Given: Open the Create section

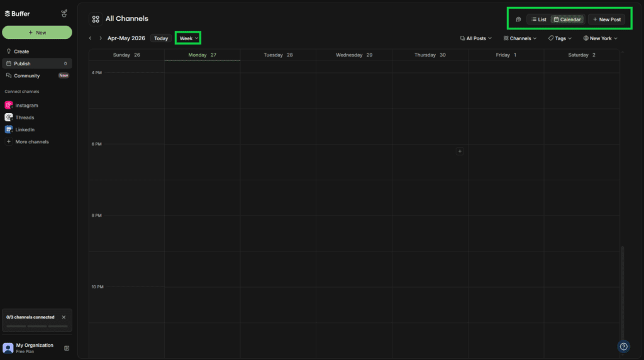Looking at the screenshot, I should 37,52.
